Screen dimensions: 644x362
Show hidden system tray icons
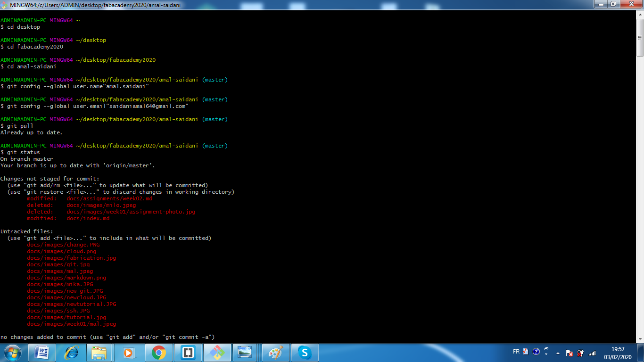point(558,353)
